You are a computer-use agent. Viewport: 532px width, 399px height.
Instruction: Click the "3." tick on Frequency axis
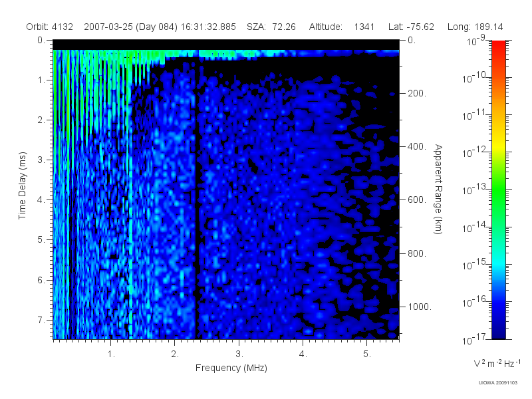(239, 354)
